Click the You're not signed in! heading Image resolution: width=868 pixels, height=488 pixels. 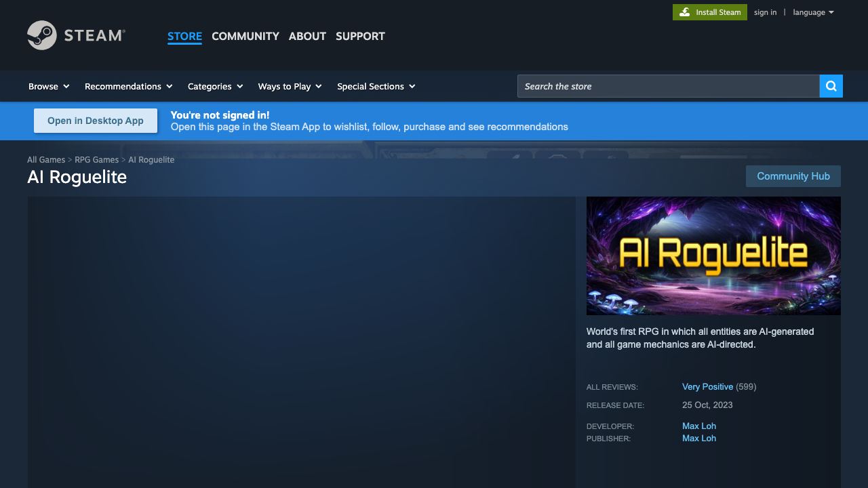pyautogui.click(x=220, y=115)
